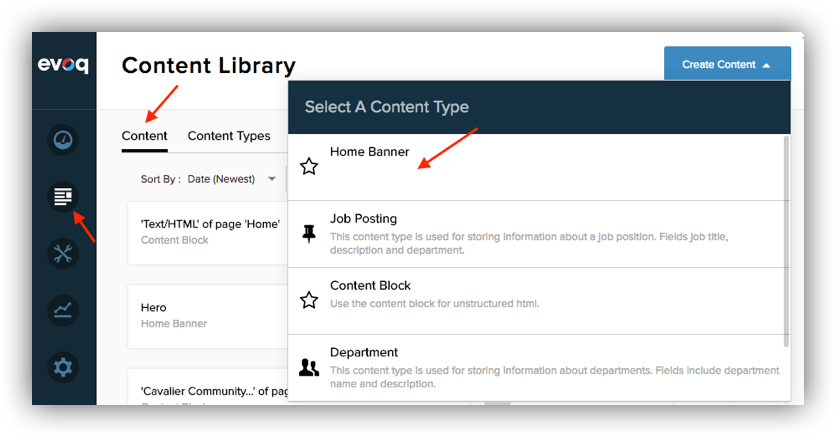The image size is (836, 437).
Task: Expand the Sort By Date (Newest) dropdown
Action: click(x=231, y=179)
